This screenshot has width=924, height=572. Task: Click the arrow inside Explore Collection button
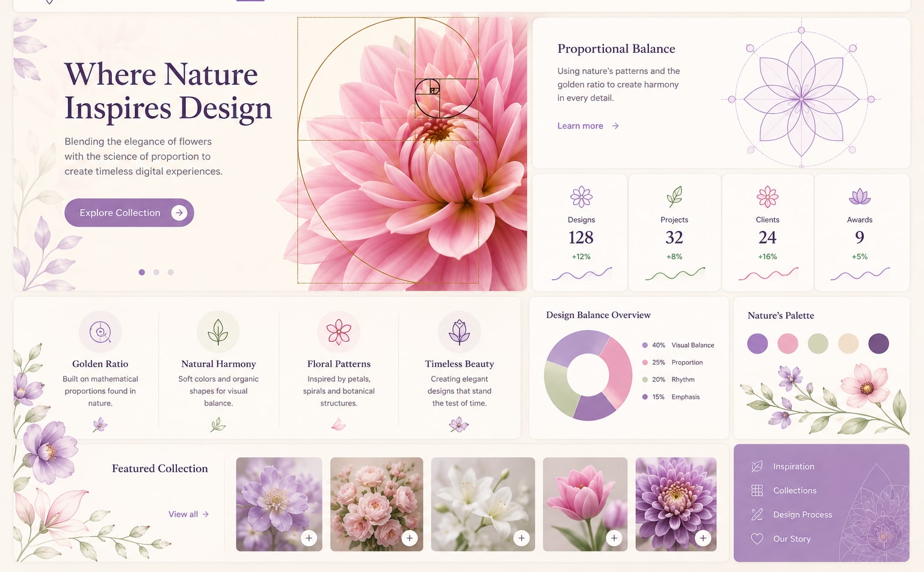pyautogui.click(x=179, y=212)
